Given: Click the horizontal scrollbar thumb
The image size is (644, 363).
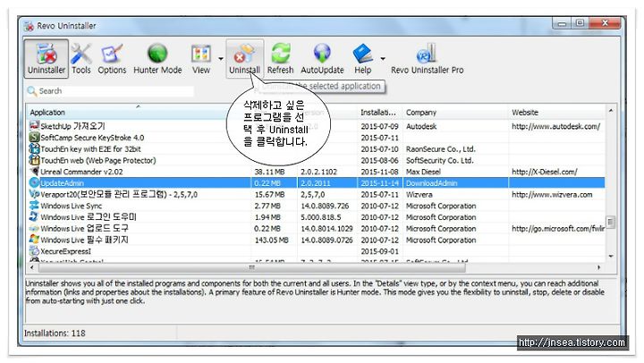Looking at the screenshot, I should click(251, 267).
